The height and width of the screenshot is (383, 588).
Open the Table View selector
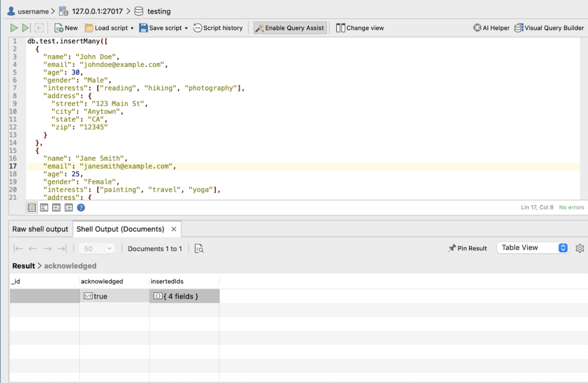coord(532,248)
